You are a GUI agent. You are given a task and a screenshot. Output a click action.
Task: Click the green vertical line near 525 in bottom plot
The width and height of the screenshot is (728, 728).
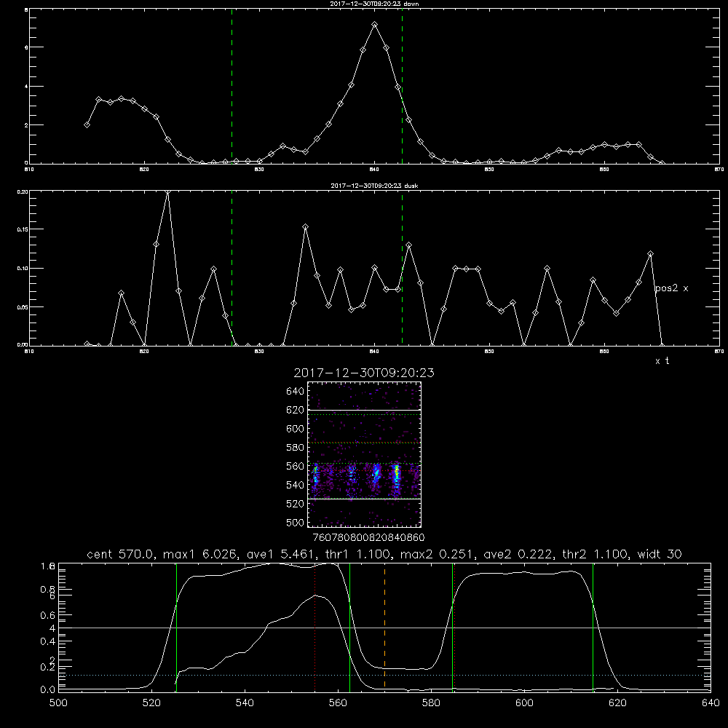tap(176, 627)
